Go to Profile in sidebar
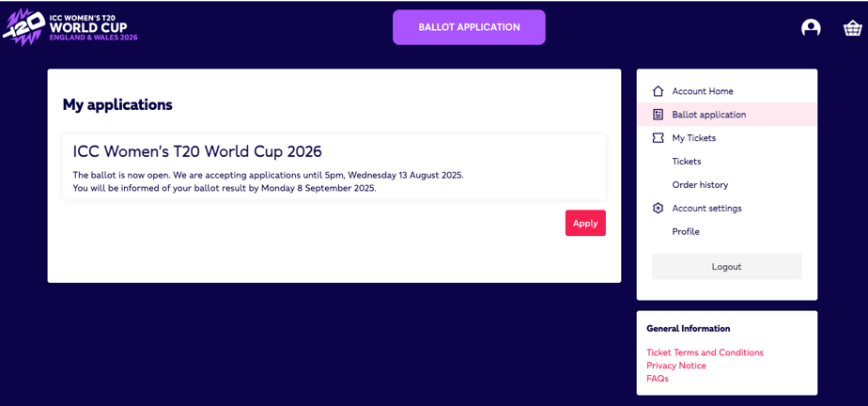This screenshot has height=406, width=868. click(x=686, y=231)
